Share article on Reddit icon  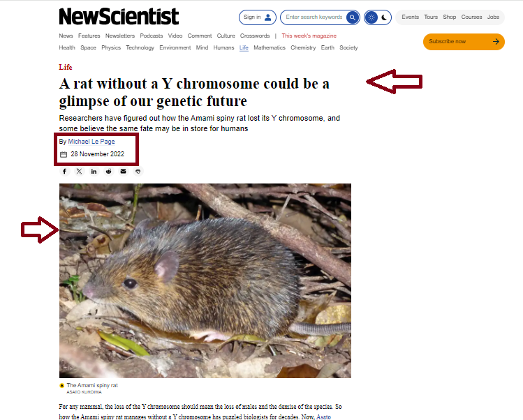(x=108, y=172)
